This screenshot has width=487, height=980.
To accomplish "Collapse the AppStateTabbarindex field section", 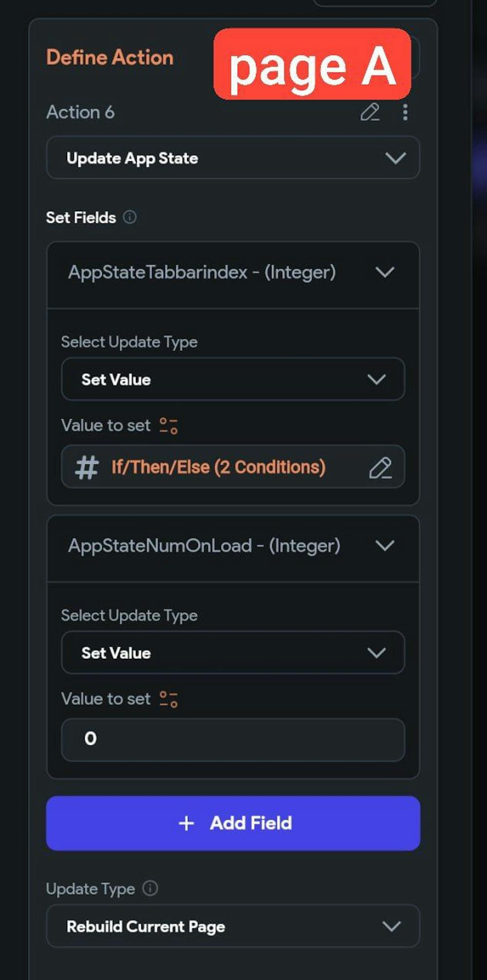I will pos(385,272).
